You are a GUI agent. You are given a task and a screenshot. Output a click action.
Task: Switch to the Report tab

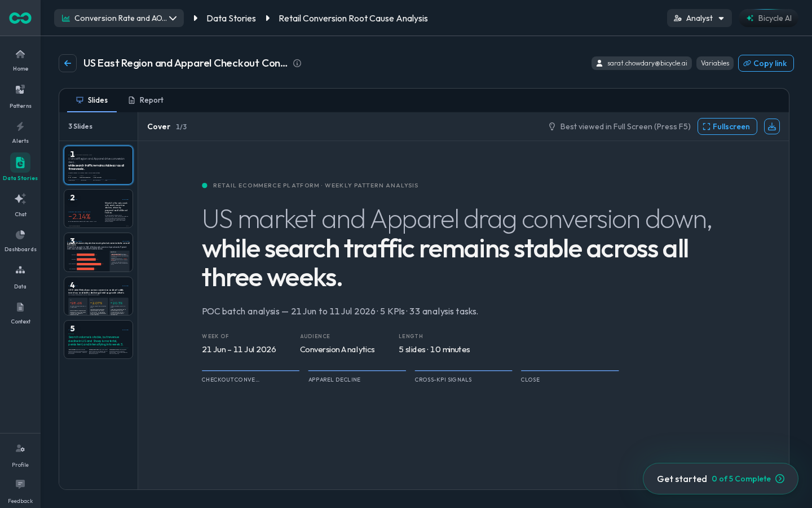click(146, 100)
